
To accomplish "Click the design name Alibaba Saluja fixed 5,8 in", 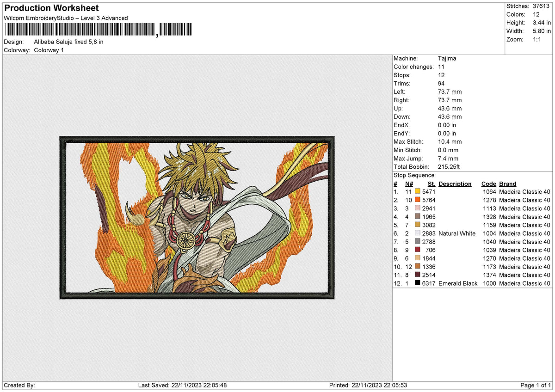I will click(x=69, y=42).
